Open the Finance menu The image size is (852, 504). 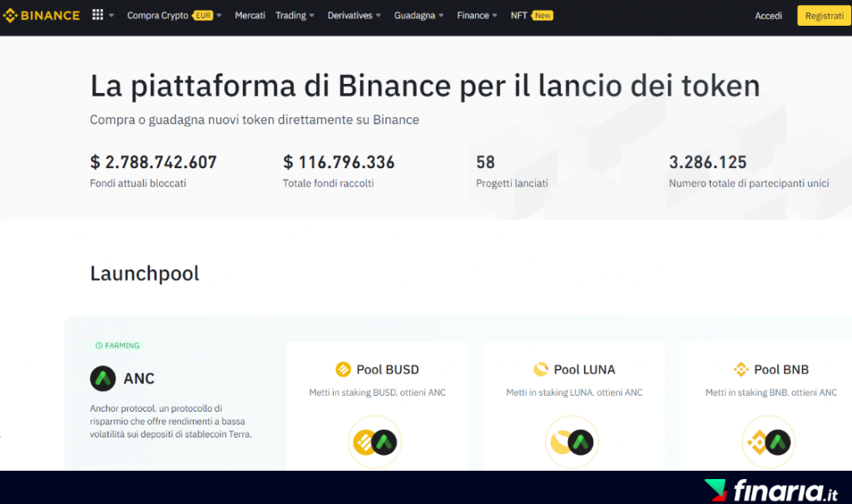[473, 15]
